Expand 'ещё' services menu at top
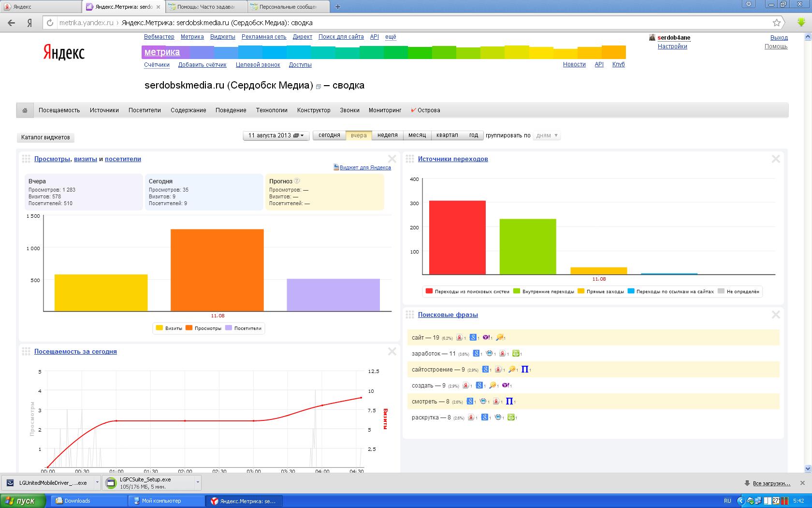Image resolution: width=812 pixels, height=508 pixels. pos(391,37)
